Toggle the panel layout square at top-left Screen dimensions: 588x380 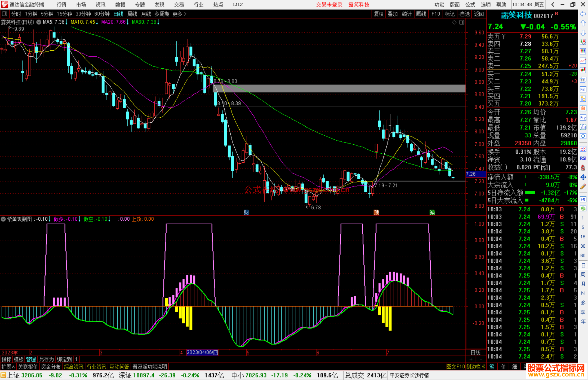(5, 14)
